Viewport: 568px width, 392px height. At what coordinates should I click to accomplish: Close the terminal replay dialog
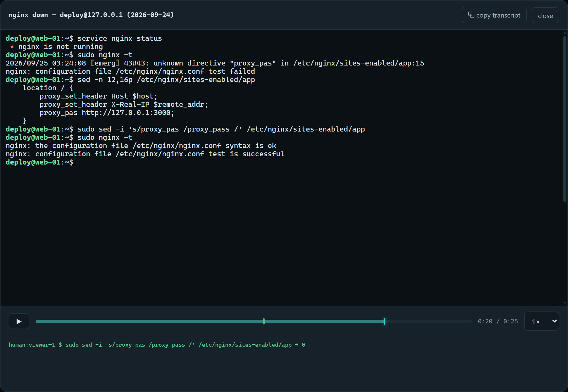545,15
